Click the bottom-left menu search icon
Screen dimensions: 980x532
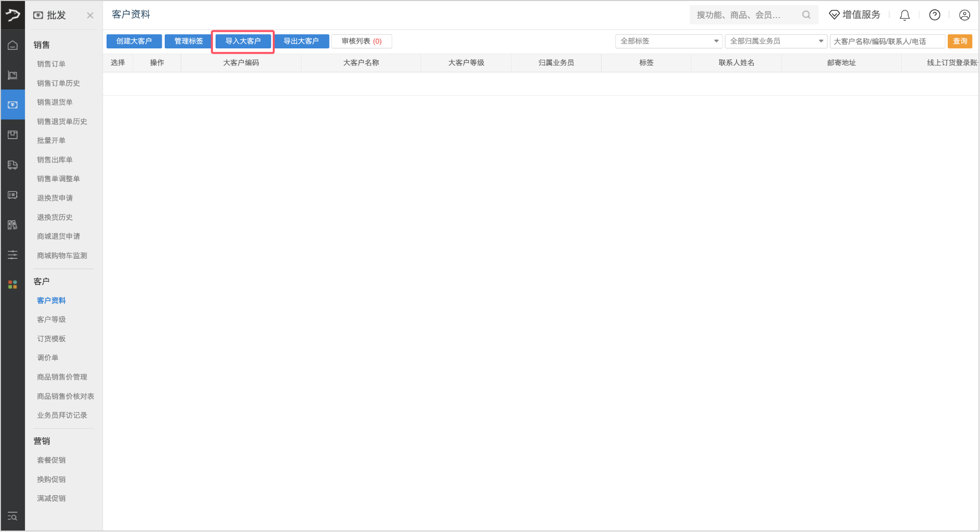[13, 516]
